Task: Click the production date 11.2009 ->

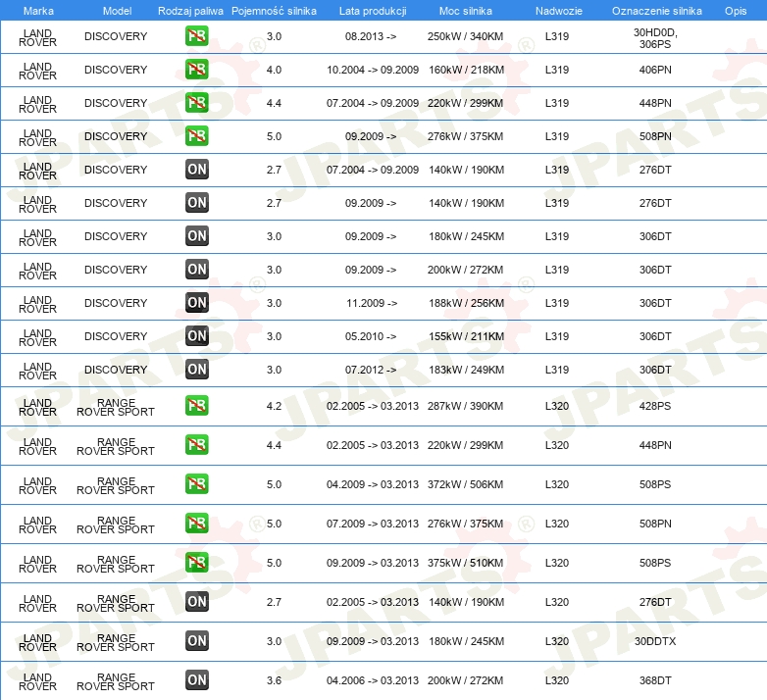Action: (372, 303)
